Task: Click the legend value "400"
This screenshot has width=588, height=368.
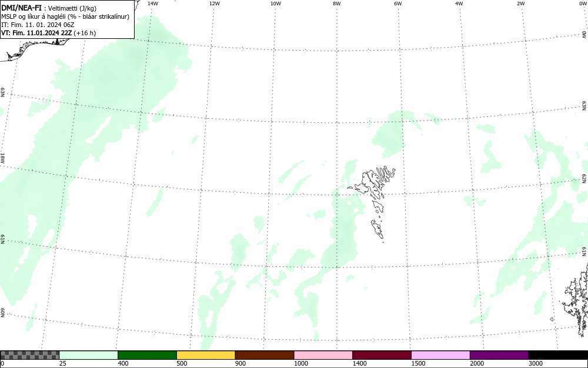Action: pyautogui.click(x=123, y=363)
